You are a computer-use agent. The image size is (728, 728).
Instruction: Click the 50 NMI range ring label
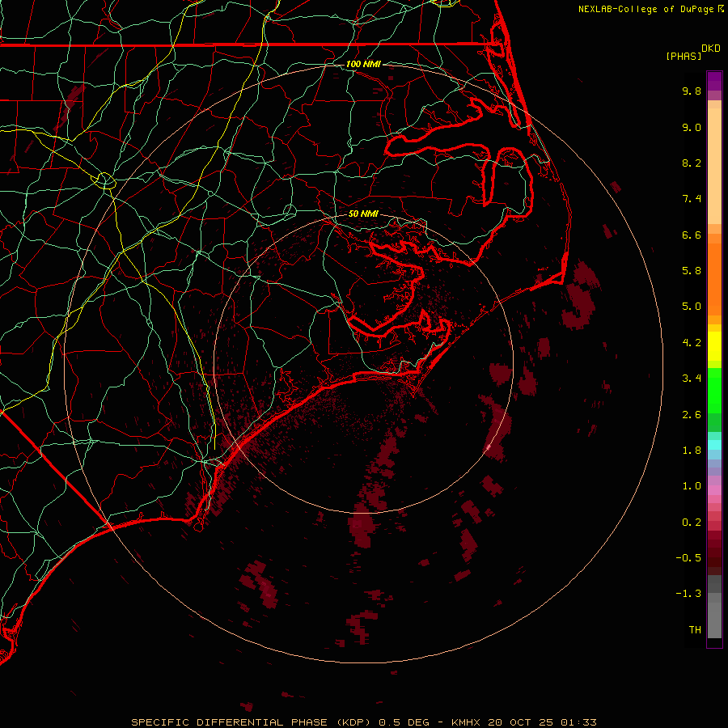click(363, 214)
